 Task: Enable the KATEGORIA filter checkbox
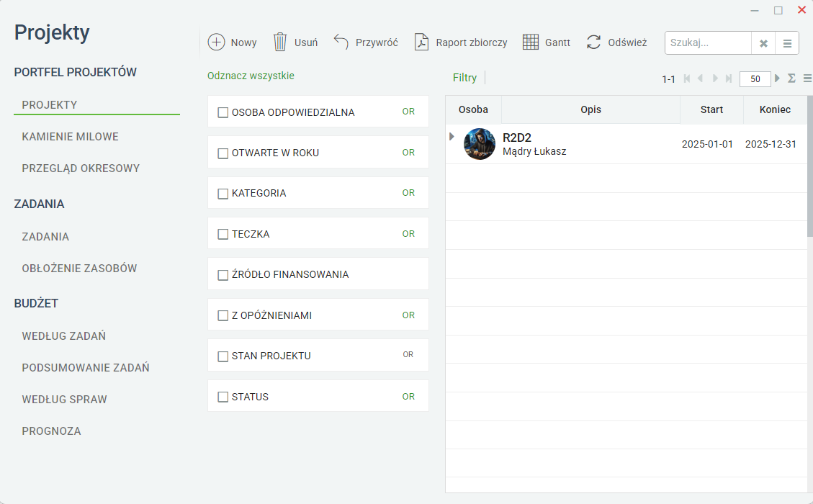point(223,194)
